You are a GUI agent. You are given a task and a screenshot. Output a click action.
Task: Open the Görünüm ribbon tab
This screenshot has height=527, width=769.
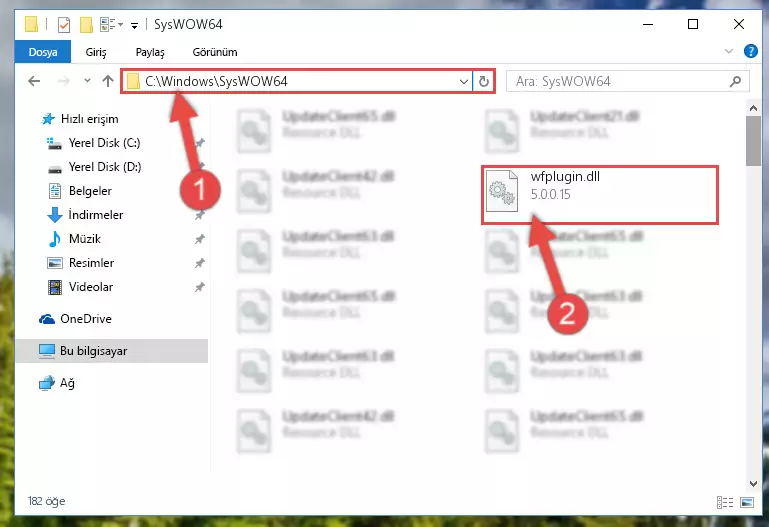click(x=215, y=52)
